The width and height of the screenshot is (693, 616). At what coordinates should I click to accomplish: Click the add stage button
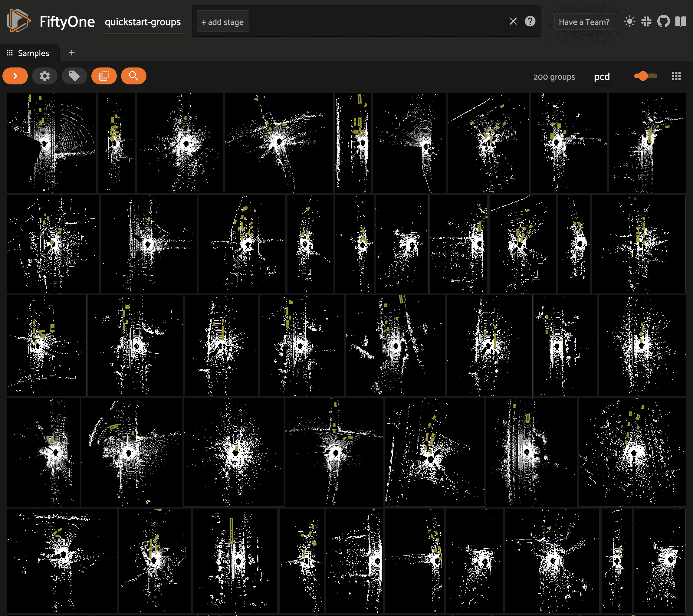(223, 22)
